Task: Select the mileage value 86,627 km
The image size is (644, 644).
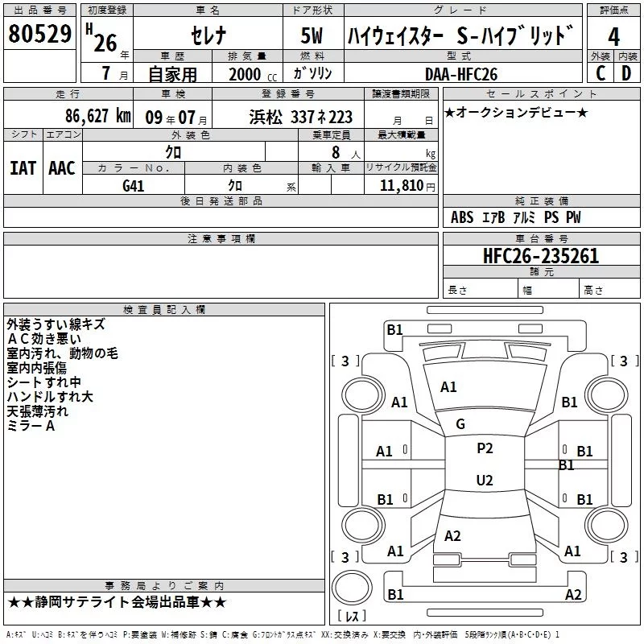Action: [x=98, y=116]
